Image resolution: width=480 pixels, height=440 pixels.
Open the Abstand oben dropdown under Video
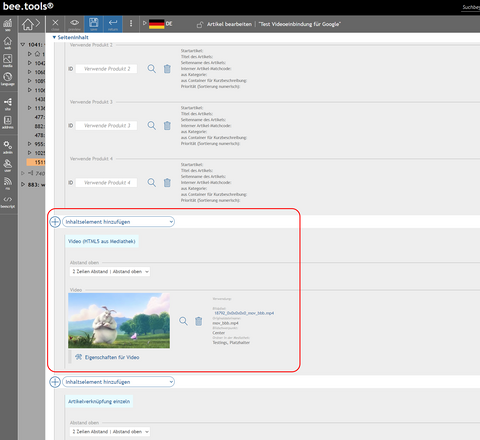[110, 272]
